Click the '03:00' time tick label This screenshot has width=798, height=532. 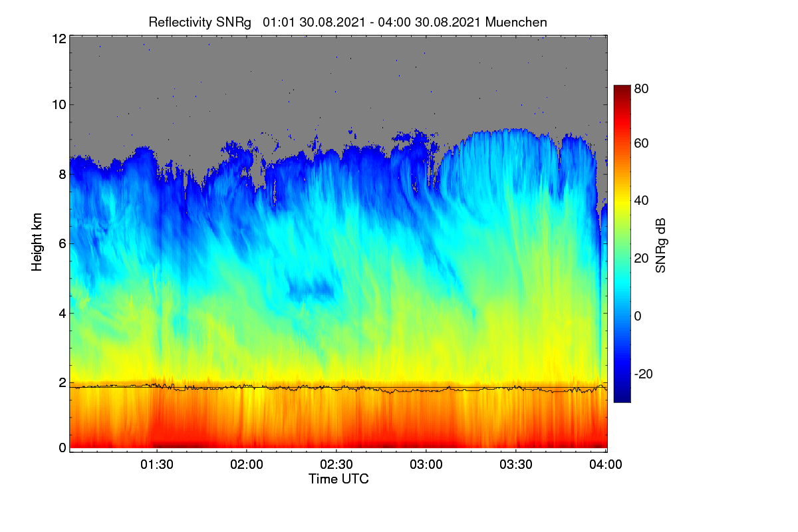click(427, 465)
